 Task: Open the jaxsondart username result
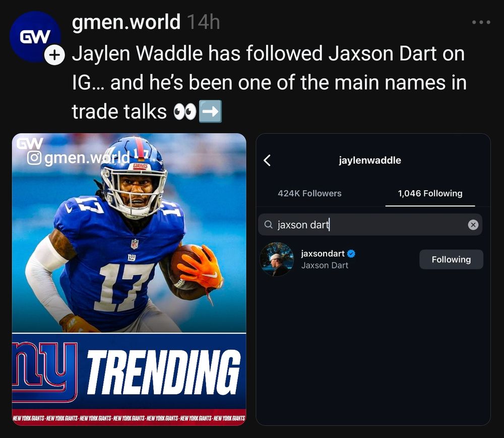pos(323,254)
